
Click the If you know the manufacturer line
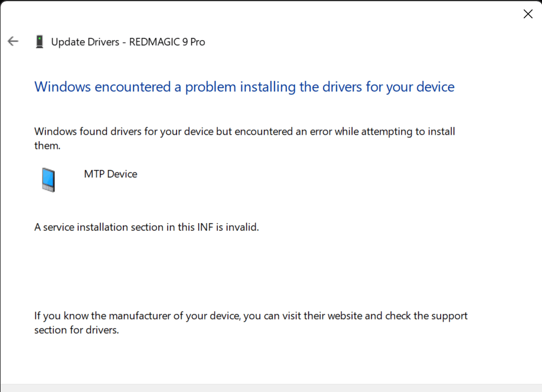[250, 316]
